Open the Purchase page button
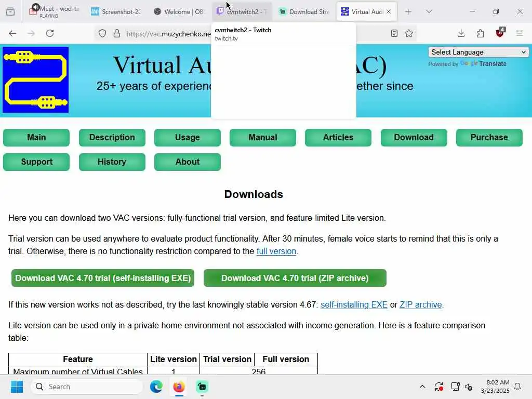This screenshot has width=532, height=399. [x=489, y=137]
